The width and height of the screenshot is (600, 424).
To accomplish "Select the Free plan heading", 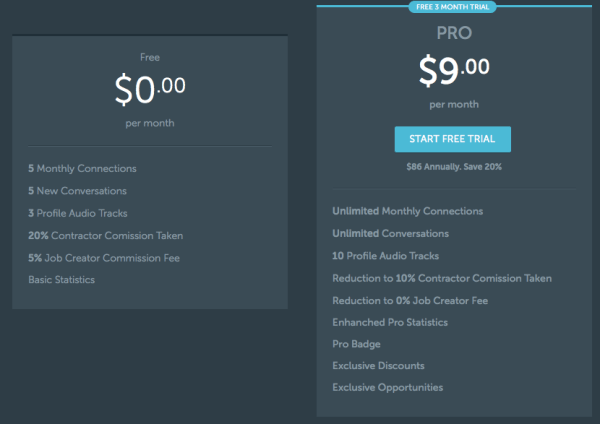I will 149,58.
